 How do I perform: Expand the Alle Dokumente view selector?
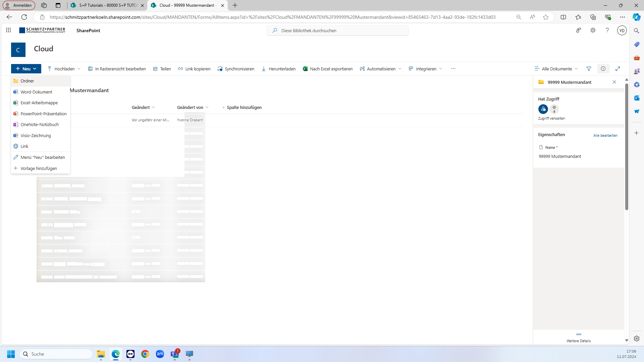556,69
